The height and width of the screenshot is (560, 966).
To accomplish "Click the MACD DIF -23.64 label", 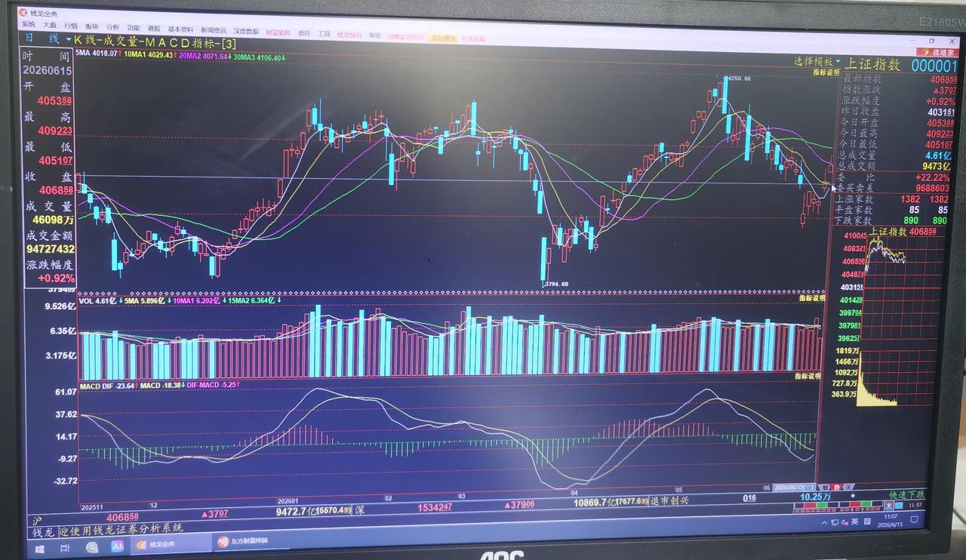I will coord(108,386).
